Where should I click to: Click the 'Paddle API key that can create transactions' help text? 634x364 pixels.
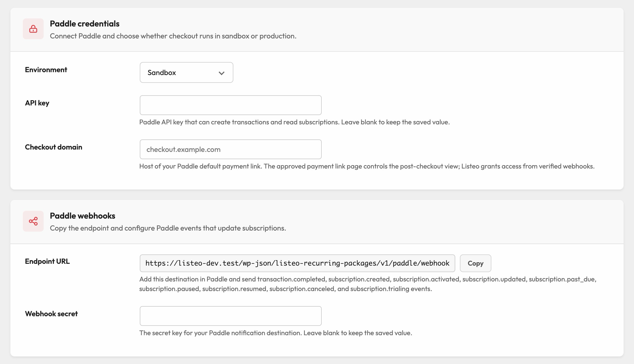295,122
